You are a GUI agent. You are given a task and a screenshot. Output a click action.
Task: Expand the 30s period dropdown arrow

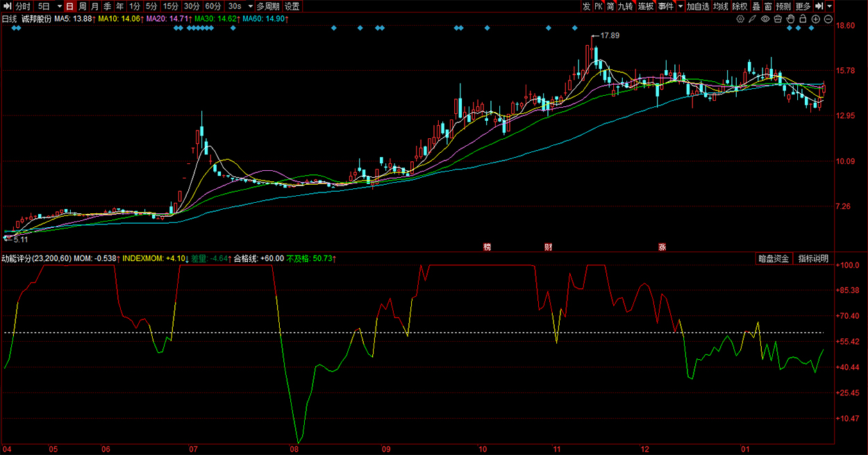(251, 6)
